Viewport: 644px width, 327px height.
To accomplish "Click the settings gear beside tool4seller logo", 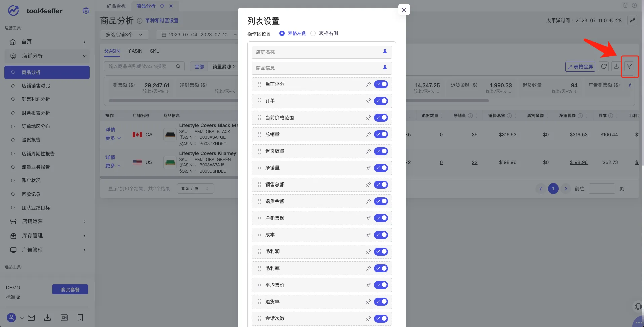I will 86,11.
